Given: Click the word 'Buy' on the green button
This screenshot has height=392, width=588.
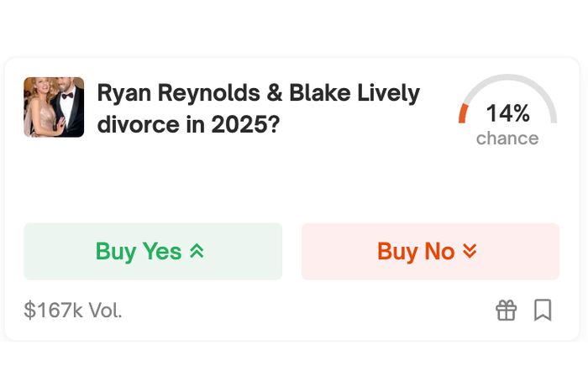Looking at the screenshot, I should point(116,252).
